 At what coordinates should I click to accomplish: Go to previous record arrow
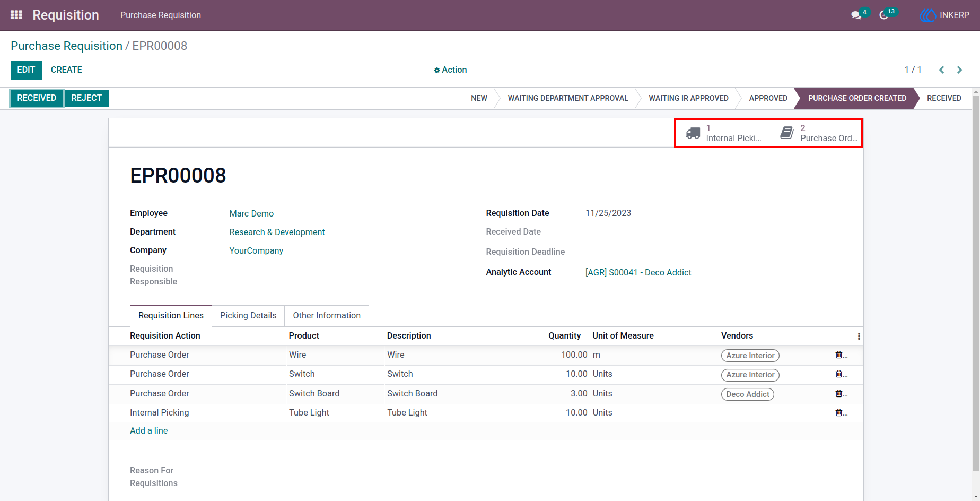pos(941,70)
